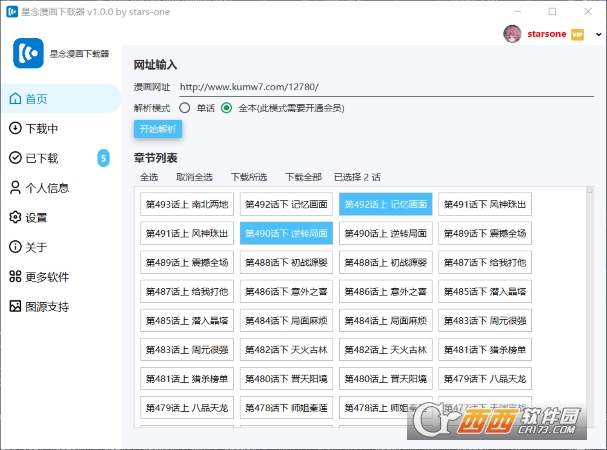Open the 图源支持 menu item
This screenshot has width=607, height=450.
[61, 306]
